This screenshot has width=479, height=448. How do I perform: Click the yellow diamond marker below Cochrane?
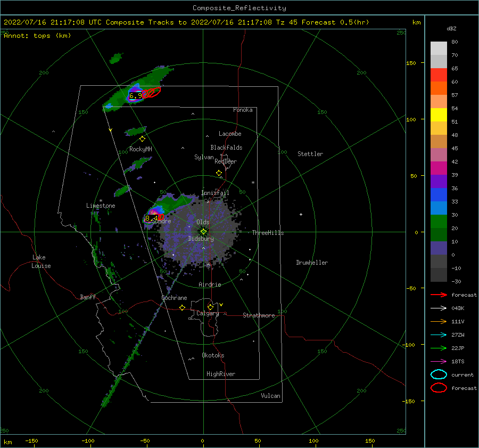182,307
